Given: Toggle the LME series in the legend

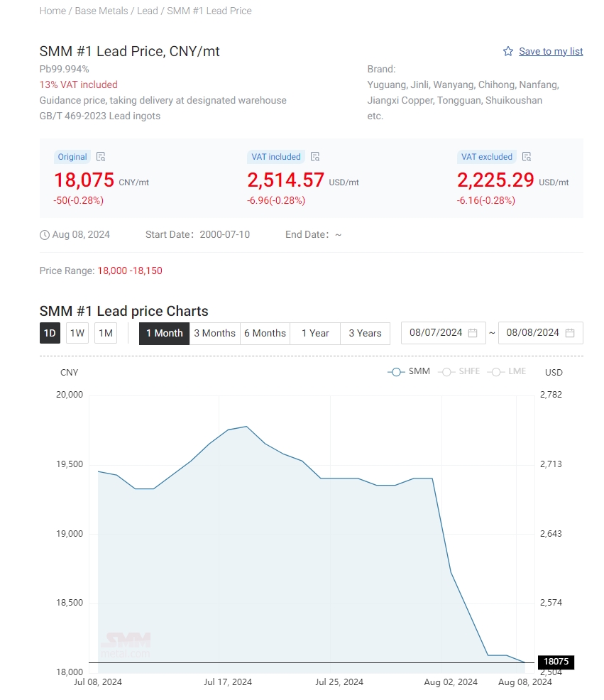Looking at the screenshot, I should [x=507, y=371].
